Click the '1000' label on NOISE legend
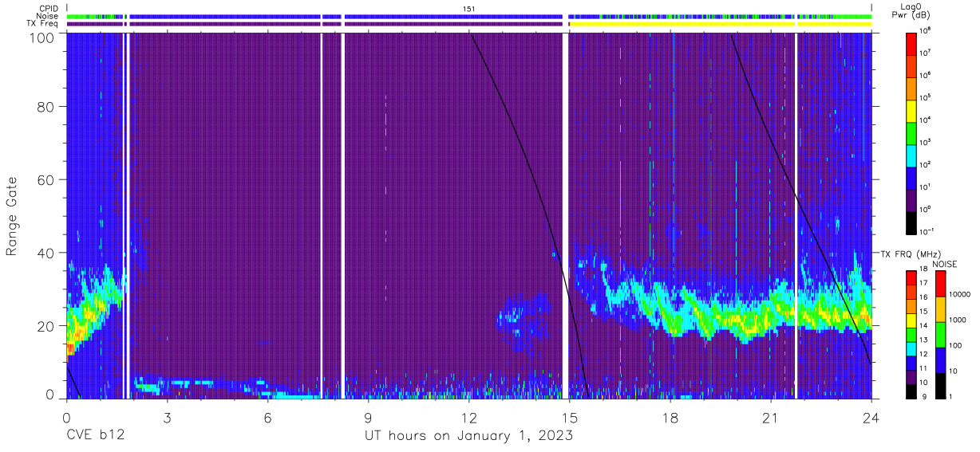Image resolution: width=980 pixels, height=452 pixels. (x=956, y=320)
